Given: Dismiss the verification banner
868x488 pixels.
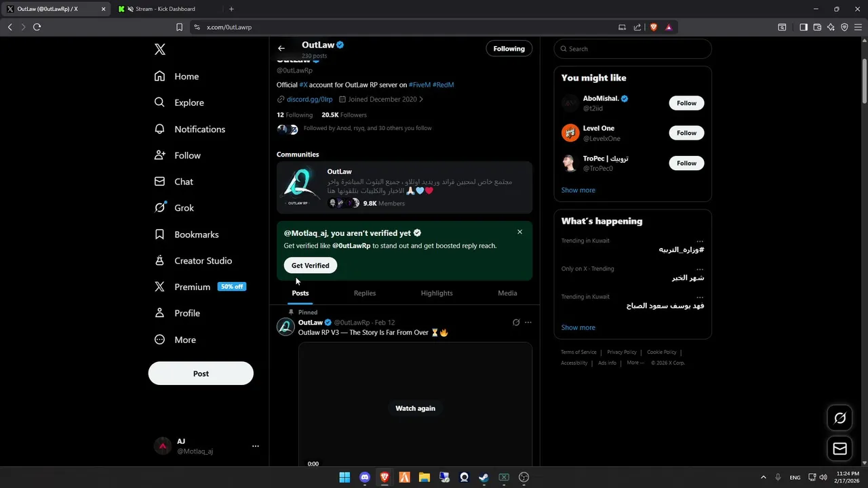Looking at the screenshot, I should tap(520, 232).
